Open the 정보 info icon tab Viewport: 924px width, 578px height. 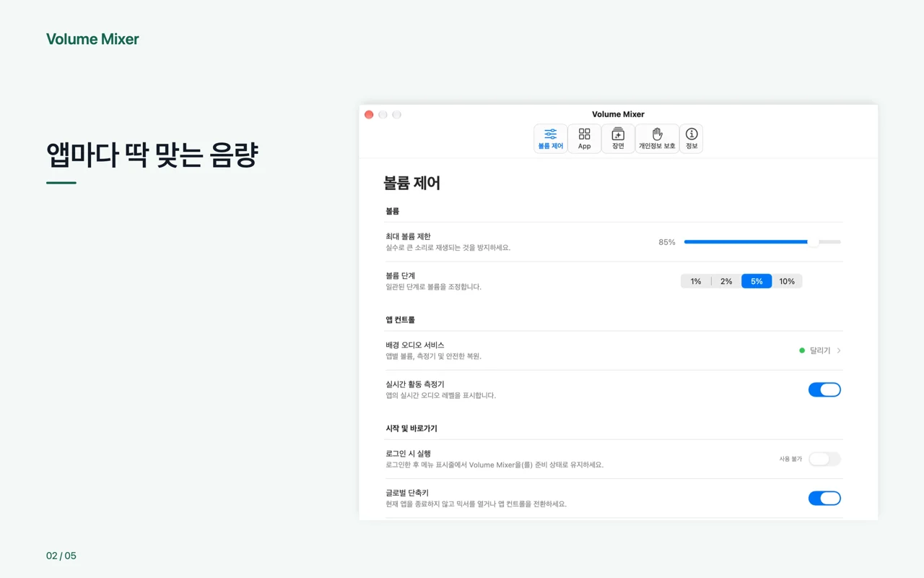pyautogui.click(x=692, y=139)
